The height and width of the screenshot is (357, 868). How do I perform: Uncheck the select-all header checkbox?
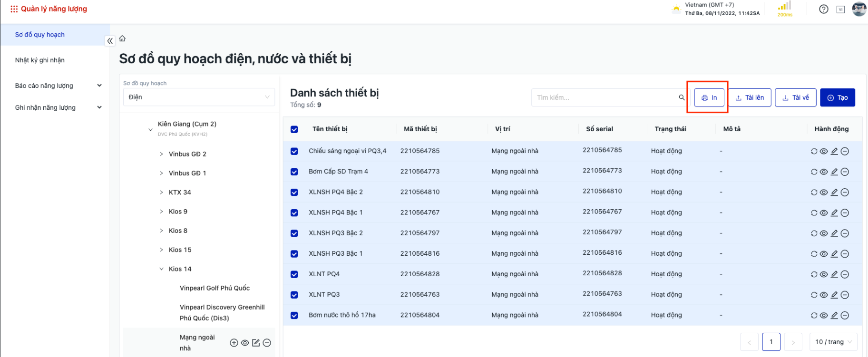click(294, 129)
